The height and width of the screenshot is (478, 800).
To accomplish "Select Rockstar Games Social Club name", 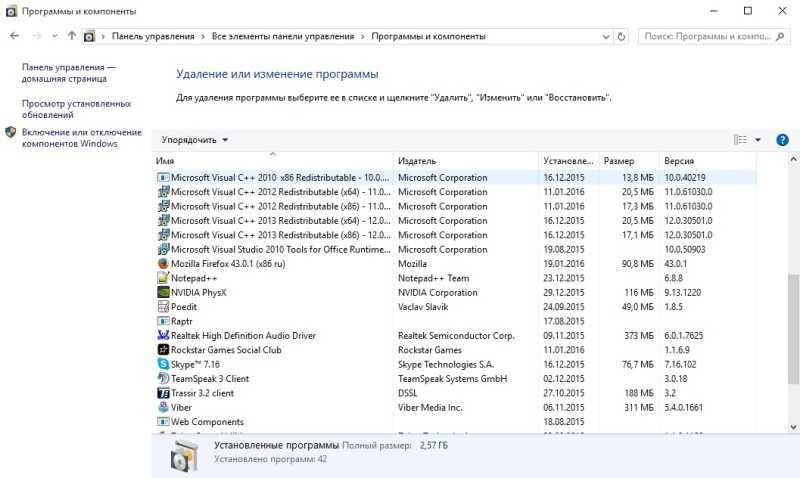I will [226, 350].
